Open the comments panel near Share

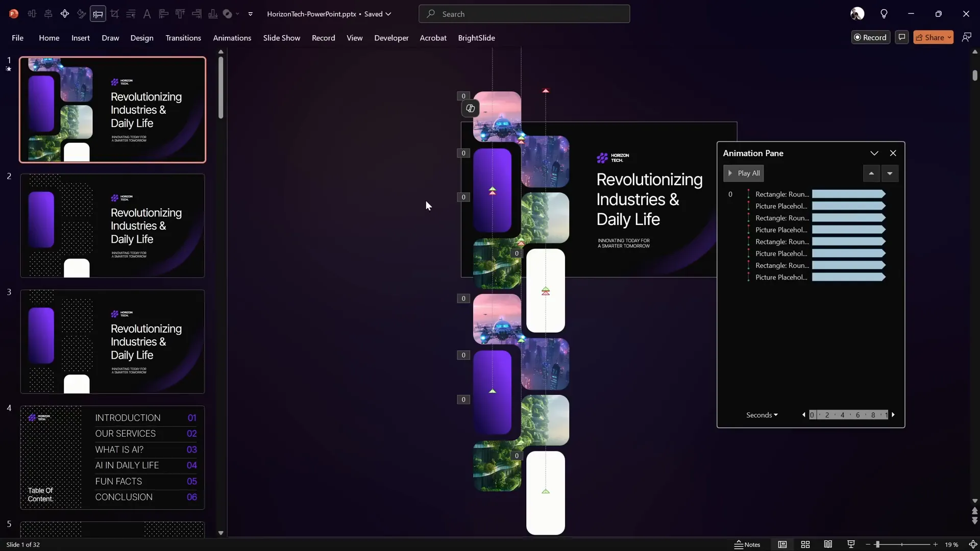pyautogui.click(x=901, y=37)
